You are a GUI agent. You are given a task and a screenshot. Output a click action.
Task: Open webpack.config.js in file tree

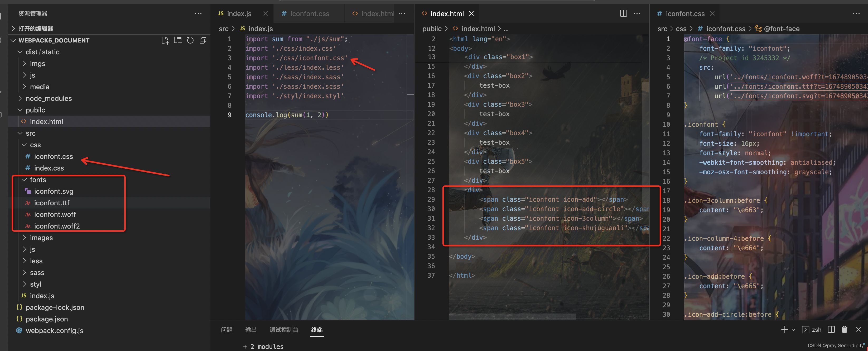(54, 330)
